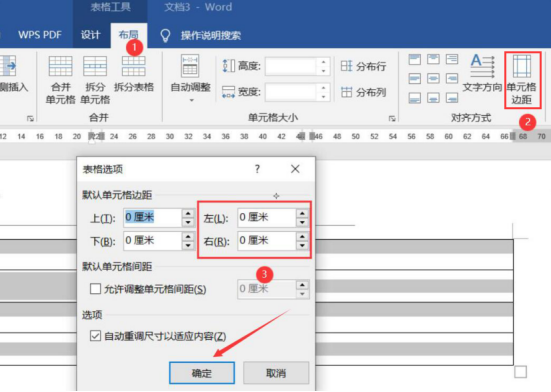Click the Right (右) margin field

(x=267, y=241)
